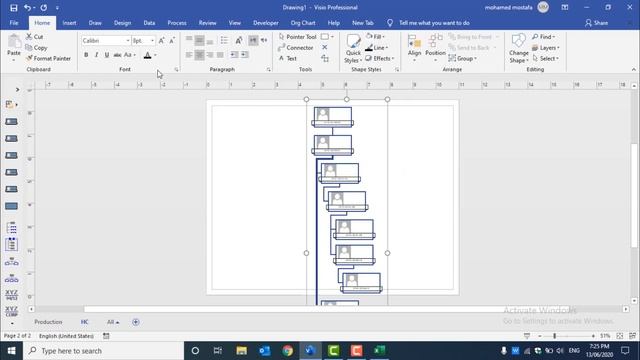This screenshot has width=640, height=360.
Task: Decrease font size with the small A
Action: click(172, 40)
